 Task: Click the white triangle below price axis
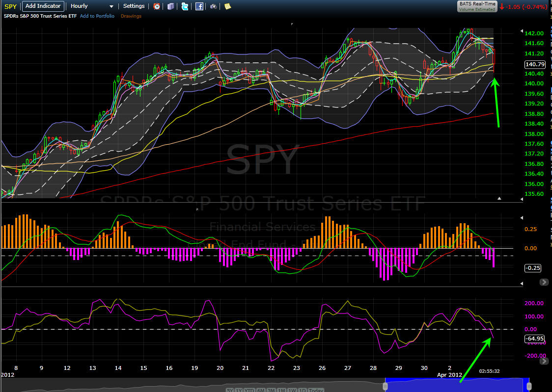499,198
